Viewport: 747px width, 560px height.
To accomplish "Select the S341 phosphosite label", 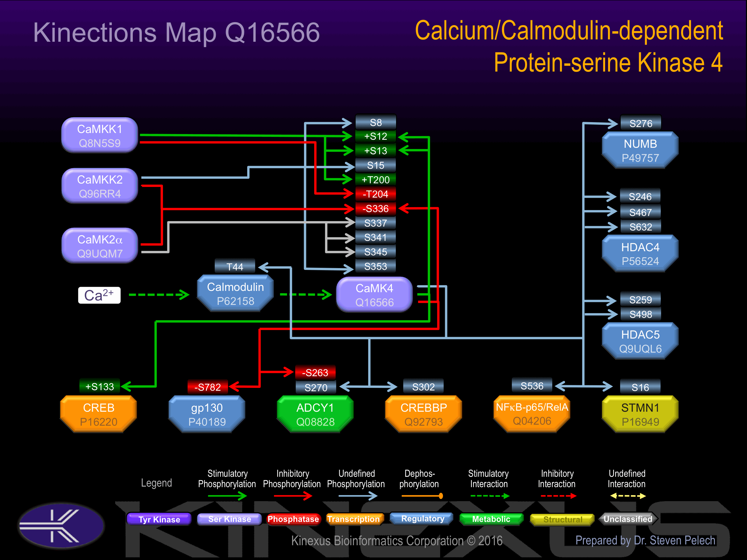I will (376, 238).
